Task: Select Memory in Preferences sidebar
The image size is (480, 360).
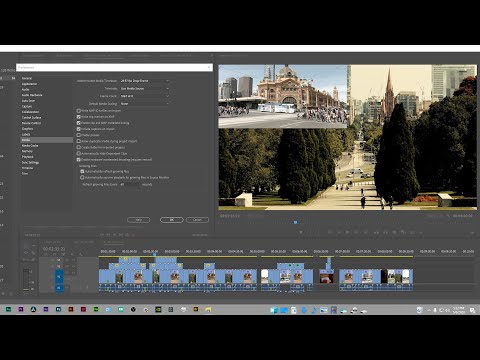Action: tap(27, 151)
